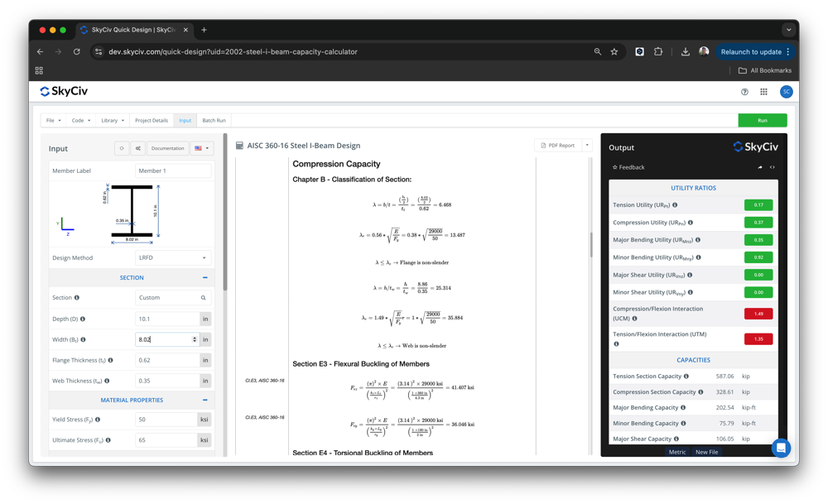Image resolution: width=828 pixels, height=504 pixels.
Task: Click the embed code icon in Output panel
Action: [x=772, y=166]
